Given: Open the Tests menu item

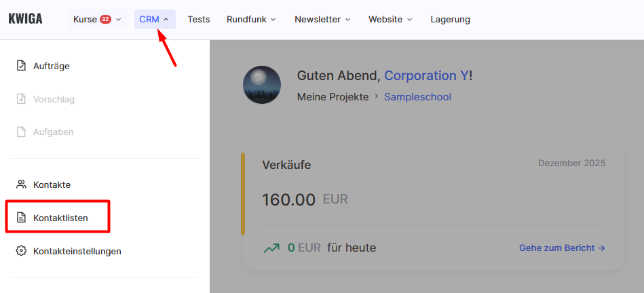Looking at the screenshot, I should 199,20.
